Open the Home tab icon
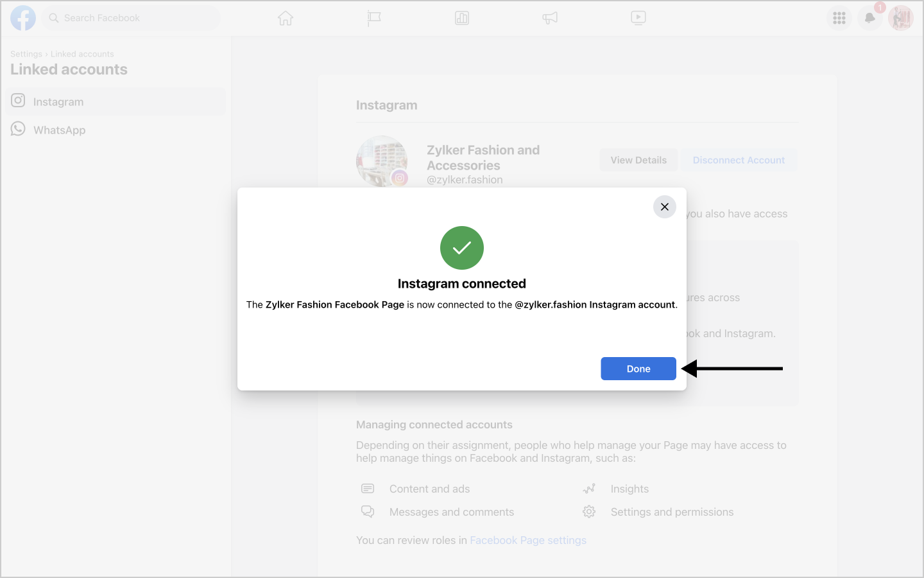Image resolution: width=924 pixels, height=578 pixels. [286, 18]
